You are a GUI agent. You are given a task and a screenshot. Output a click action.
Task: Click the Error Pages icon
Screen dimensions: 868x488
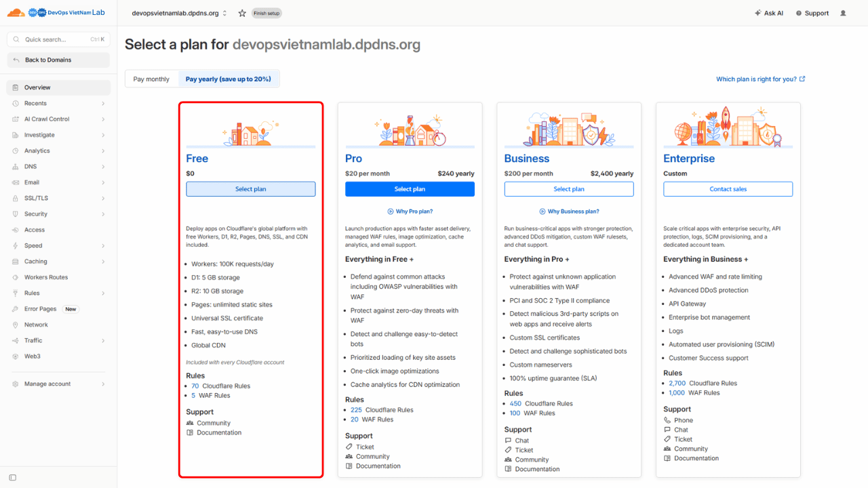click(x=16, y=309)
